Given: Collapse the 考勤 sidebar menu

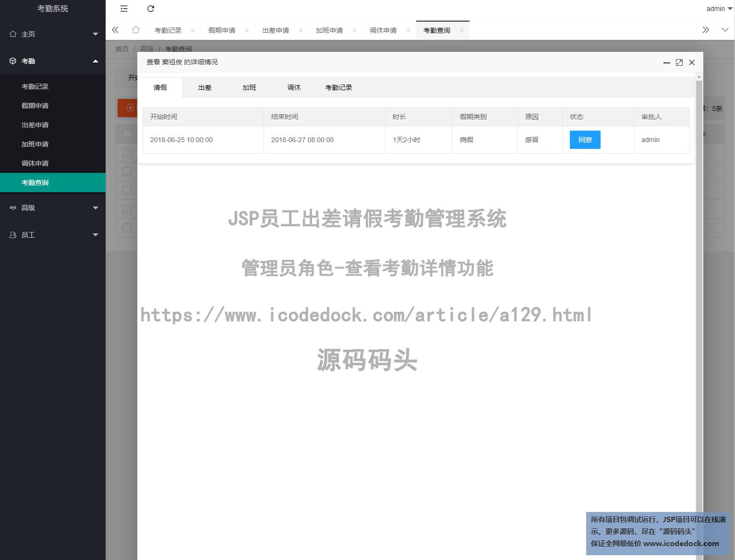Looking at the screenshot, I should [x=53, y=61].
